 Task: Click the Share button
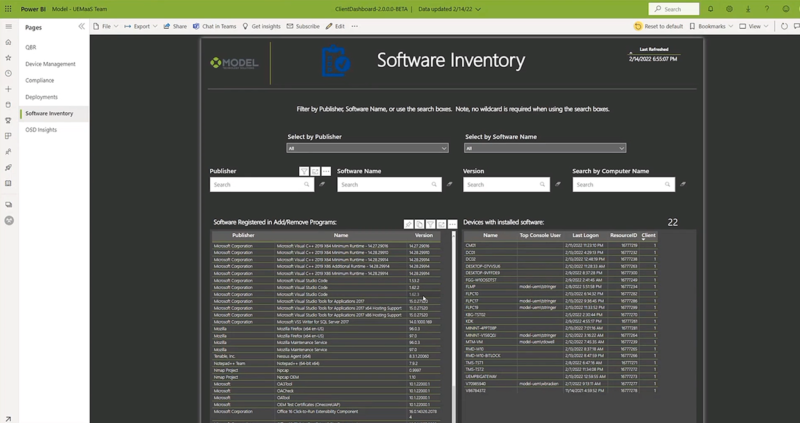click(x=175, y=26)
